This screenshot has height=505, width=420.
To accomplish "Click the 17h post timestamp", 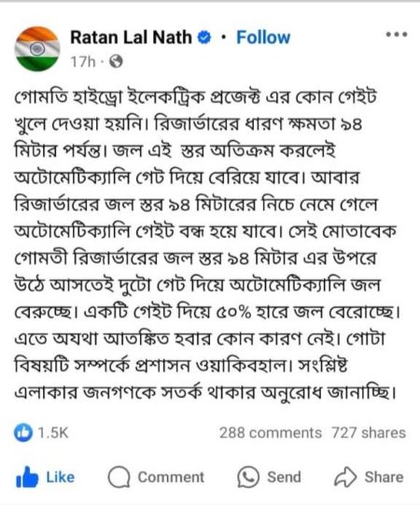I will [83, 62].
